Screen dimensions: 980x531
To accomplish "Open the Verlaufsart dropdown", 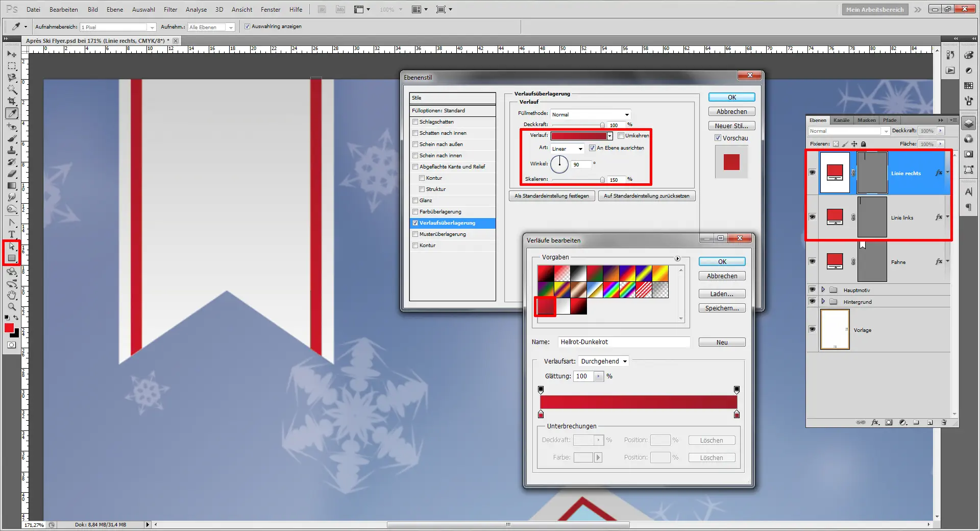I will coord(603,361).
